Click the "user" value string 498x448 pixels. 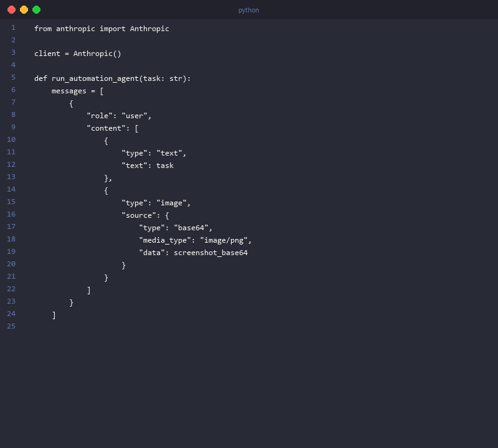[x=134, y=116]
